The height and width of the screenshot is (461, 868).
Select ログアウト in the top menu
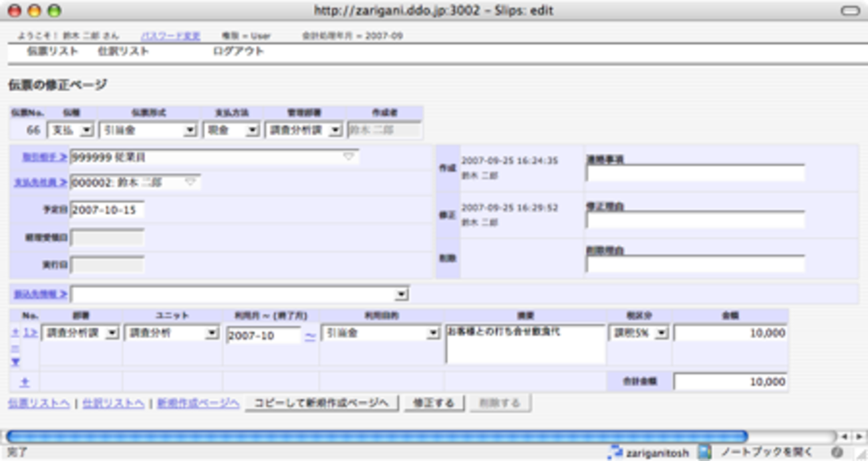coord(239,51)
